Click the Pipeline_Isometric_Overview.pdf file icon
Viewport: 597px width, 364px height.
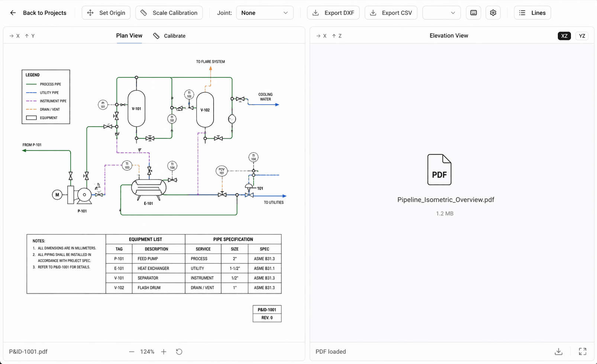439,170
